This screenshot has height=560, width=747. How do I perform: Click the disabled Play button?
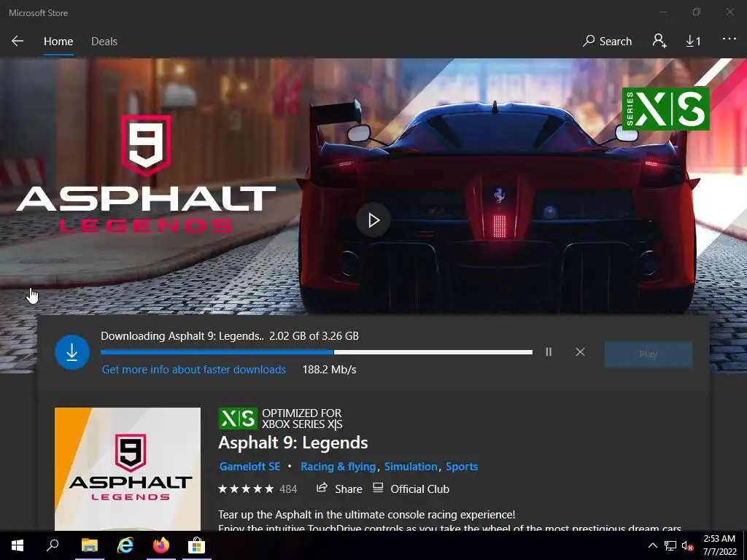(648, 354)
